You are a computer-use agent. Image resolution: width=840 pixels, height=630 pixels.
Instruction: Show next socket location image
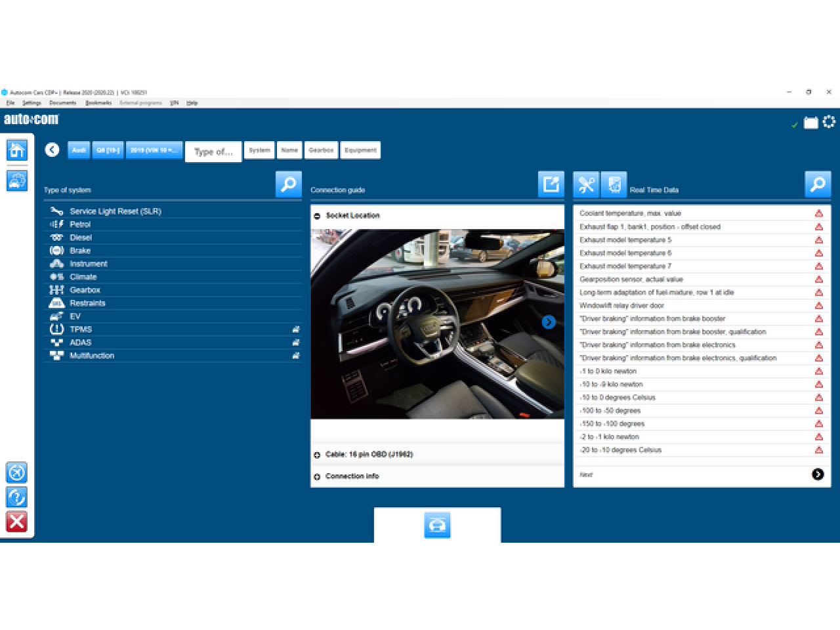point(549,322)
